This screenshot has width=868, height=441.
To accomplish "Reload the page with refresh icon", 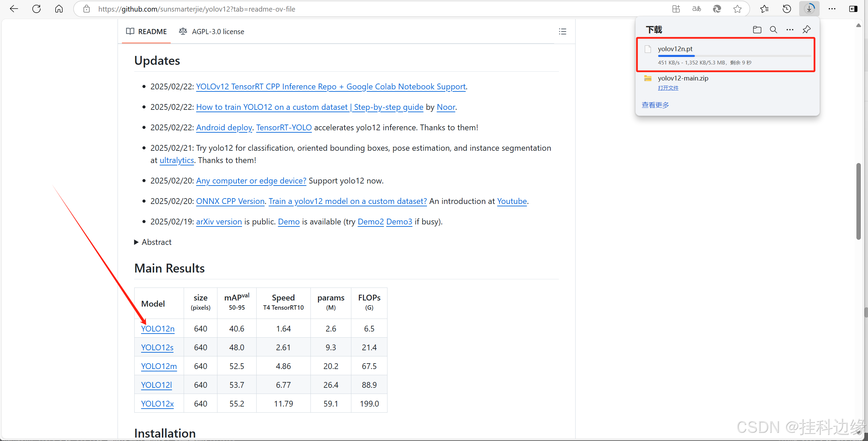I will pyautogui.click(x=36, y=9).
